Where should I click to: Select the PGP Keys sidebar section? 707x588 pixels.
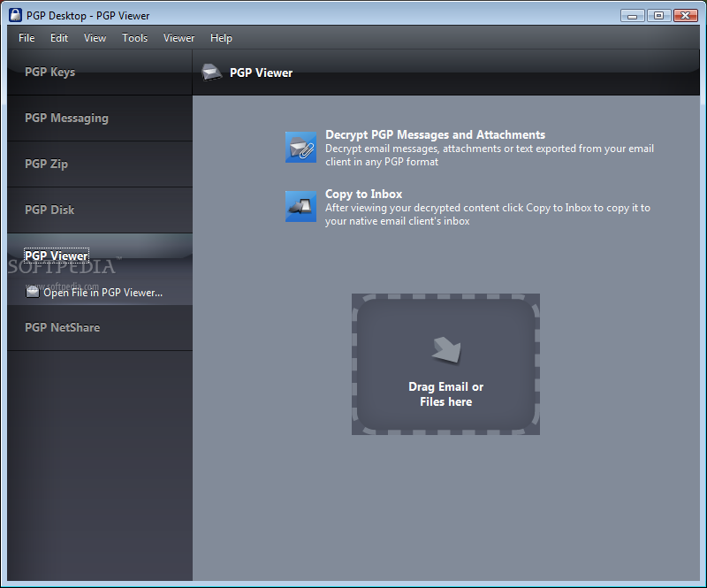[x=100, y=73]
